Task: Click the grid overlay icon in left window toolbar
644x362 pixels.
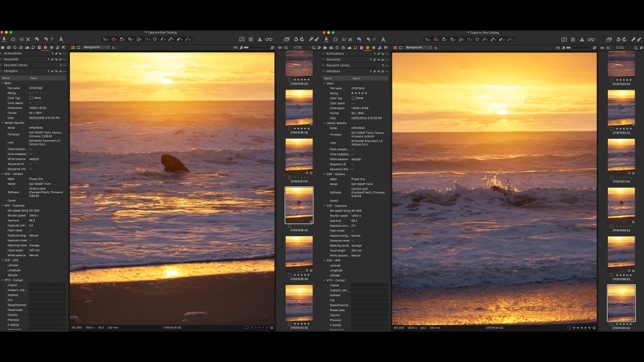Action: click(x=250, y=40)
